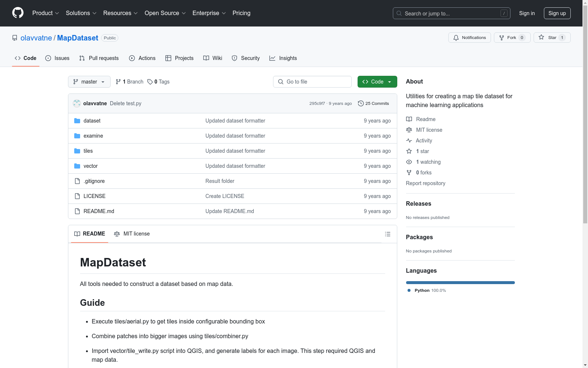
Task: Open the Pull requests tab
Action: coord(99,58)
